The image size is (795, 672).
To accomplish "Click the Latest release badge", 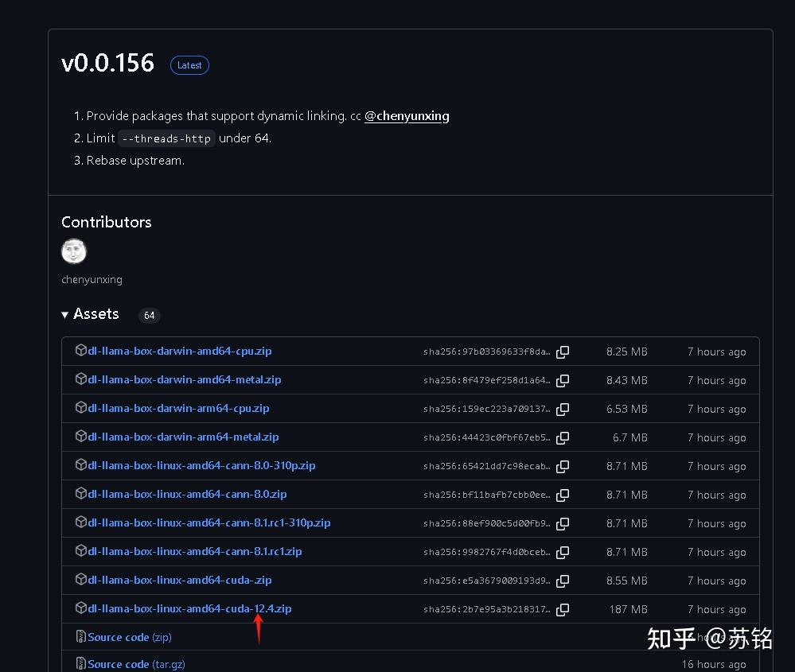I will (x=189, y=64).
